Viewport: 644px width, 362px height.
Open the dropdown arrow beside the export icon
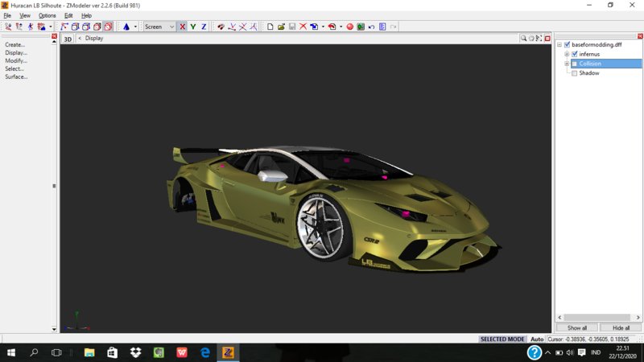coord(341,27)
